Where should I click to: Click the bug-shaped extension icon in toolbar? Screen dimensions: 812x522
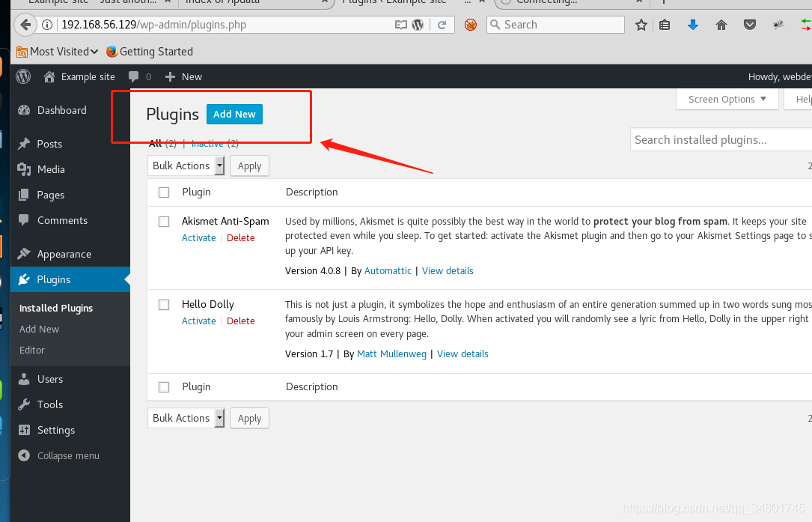tap(778, 25)
